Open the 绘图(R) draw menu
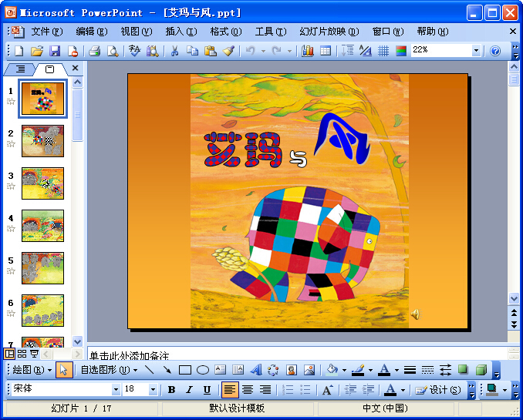 pyautogui.click(x=32, y=370)
